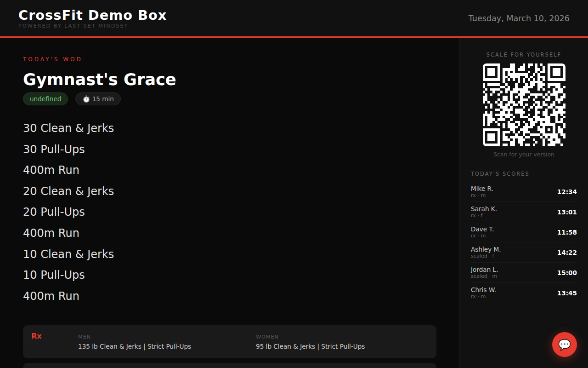Click Jordan L.'s 15:00 score
588x368 pixels.
(x=566, y=273)
